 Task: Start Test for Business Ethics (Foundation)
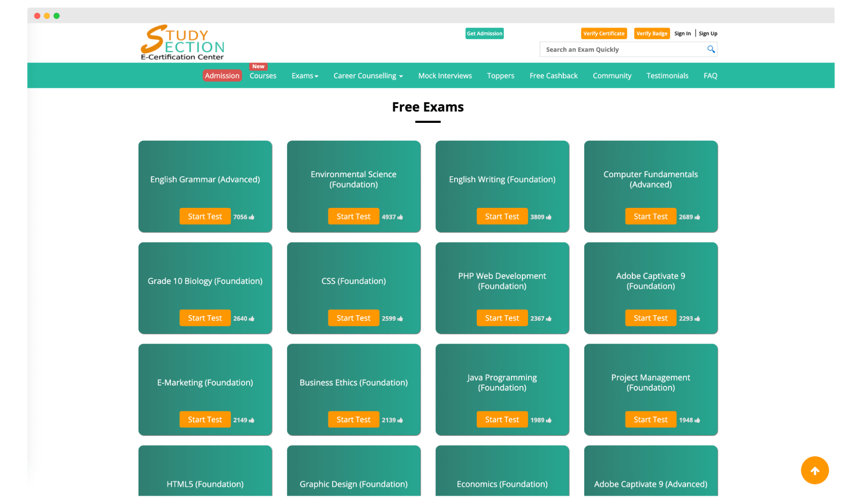(353, 419)
